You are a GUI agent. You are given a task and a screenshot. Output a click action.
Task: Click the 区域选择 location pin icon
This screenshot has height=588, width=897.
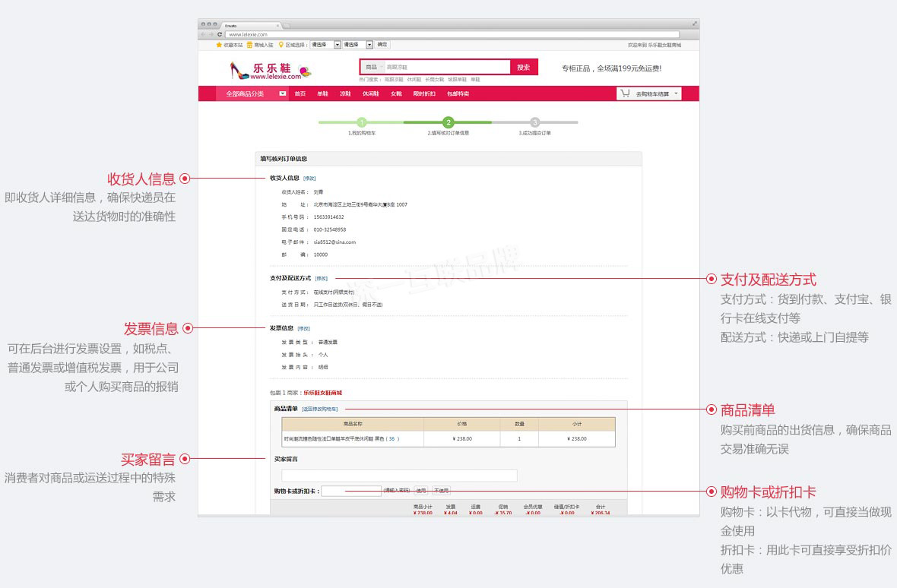point(281,45)
